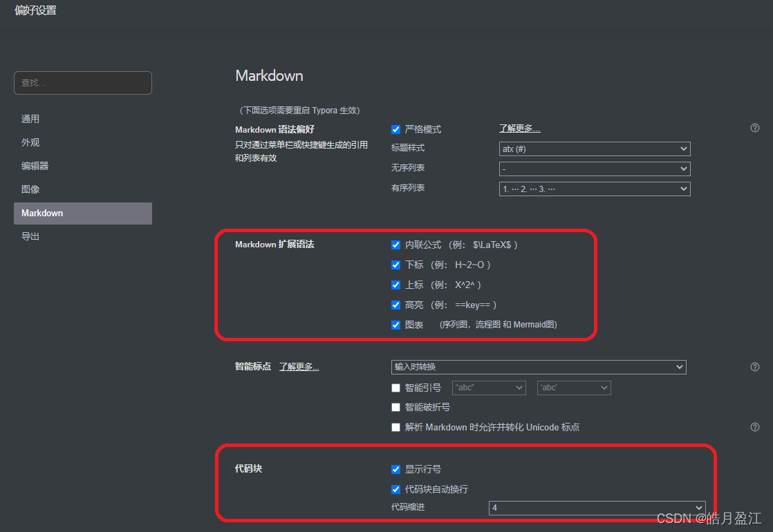
Task: Open 输入时转换 smart punctuation dropdown
Action: click(x=539, y=367)
